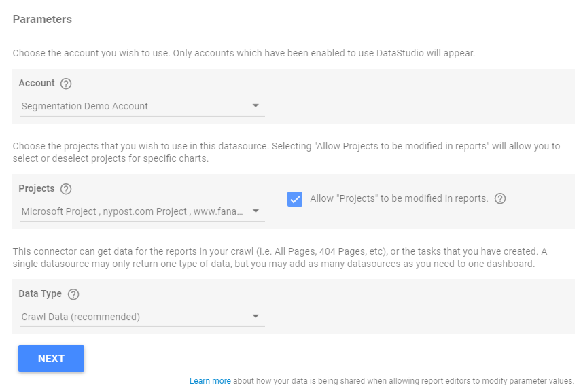Image resolution: width=581 pixels, height=392 pixels.
Task: Uncheck 'Allow Projects to be modified in reports'
Action: (294, 198)
